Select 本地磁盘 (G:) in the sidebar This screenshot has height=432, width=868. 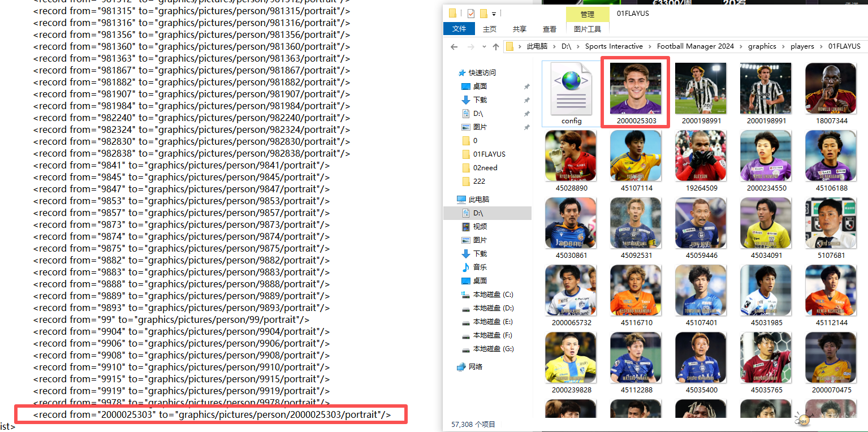click(x=493, y=349)
